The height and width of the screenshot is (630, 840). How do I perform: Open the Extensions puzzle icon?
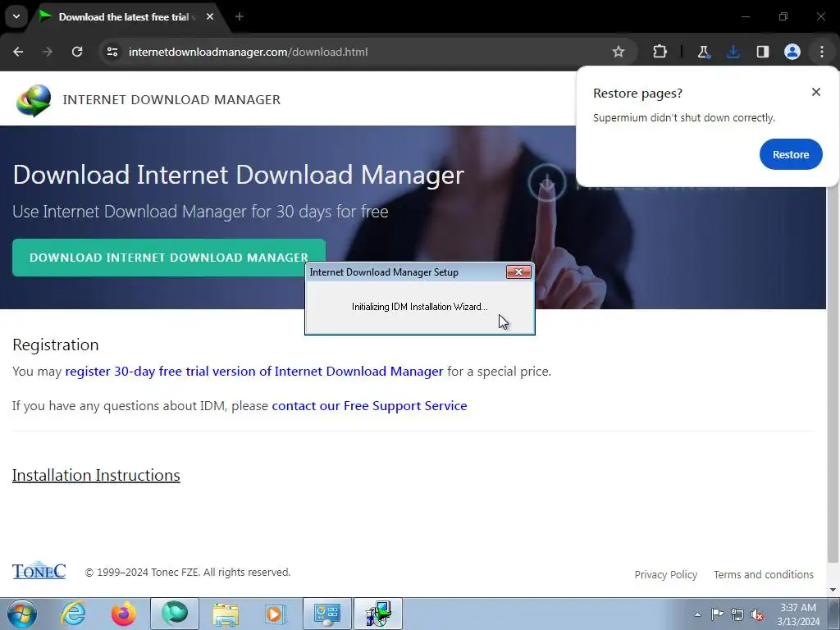tap(660, 52)
